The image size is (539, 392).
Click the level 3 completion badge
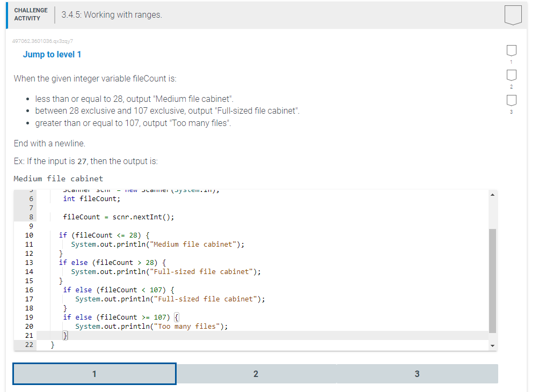[x=512, y=100]
